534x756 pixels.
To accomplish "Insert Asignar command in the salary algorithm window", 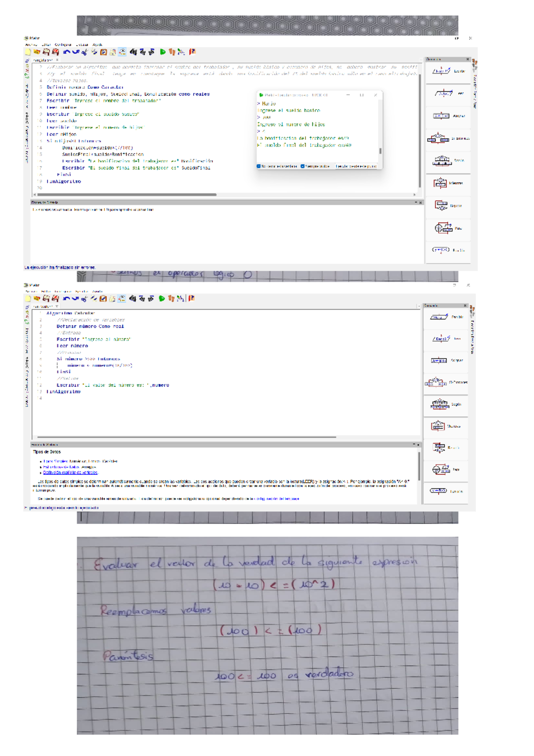I will pyautogui.click(x=441, y=116).
